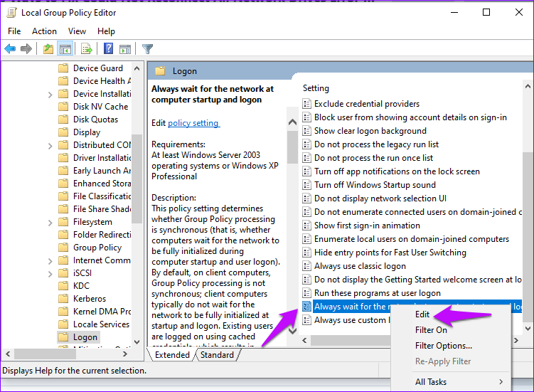
Task: Switch to the Standard tab
Action: tap(218, 355)
